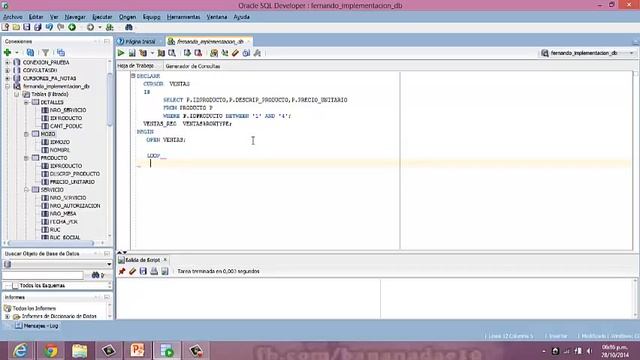Collapse the PRODUCTO table node
The width and height of the screenshot is (640, 360).
(x=27, y=158)
